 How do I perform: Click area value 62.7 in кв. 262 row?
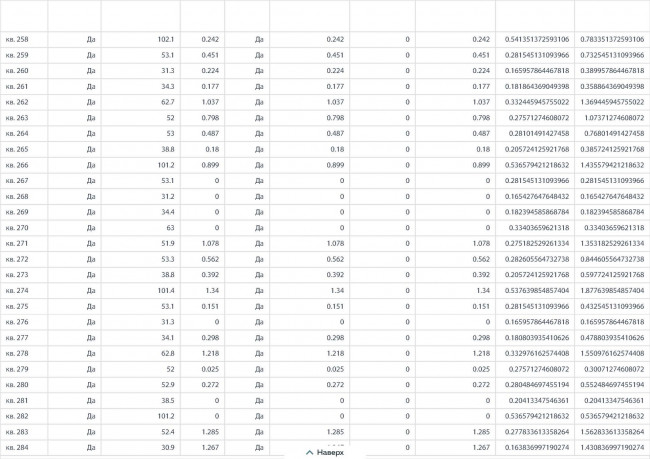pos(168,102)
